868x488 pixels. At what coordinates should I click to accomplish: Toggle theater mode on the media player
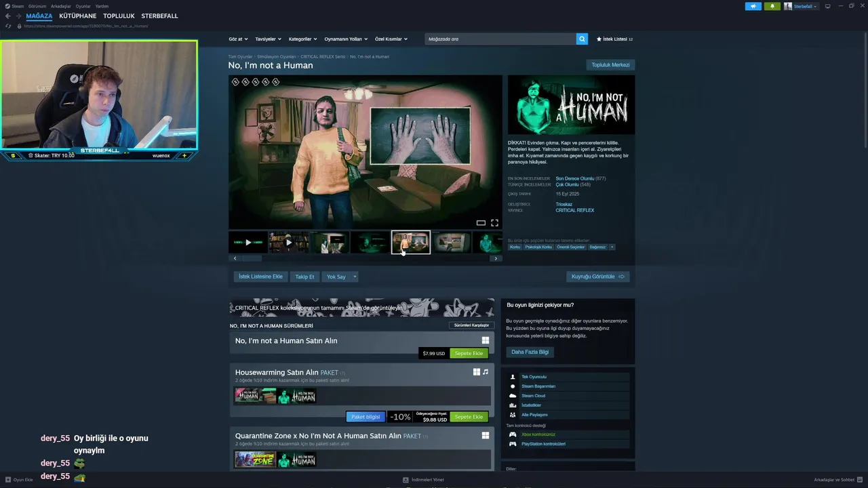point(481,223)
